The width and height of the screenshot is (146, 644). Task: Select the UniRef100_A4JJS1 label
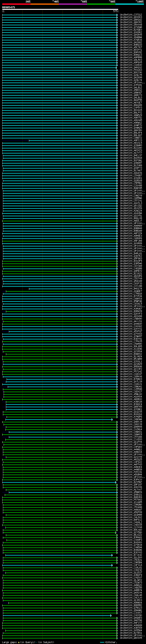coord(131,321)
